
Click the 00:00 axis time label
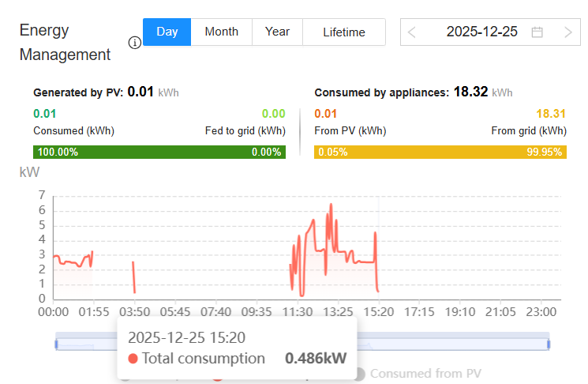tap(53, 312)
